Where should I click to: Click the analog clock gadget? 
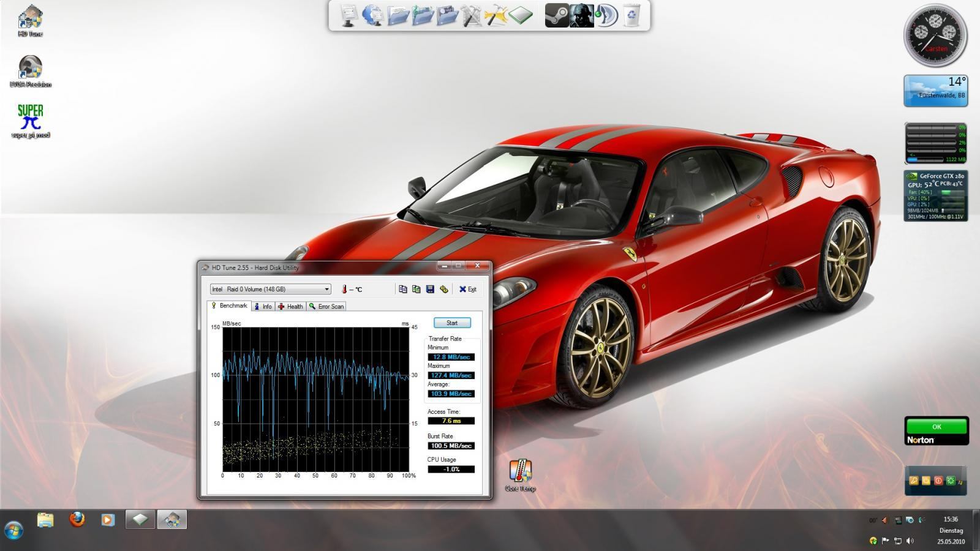pos(935,36)
